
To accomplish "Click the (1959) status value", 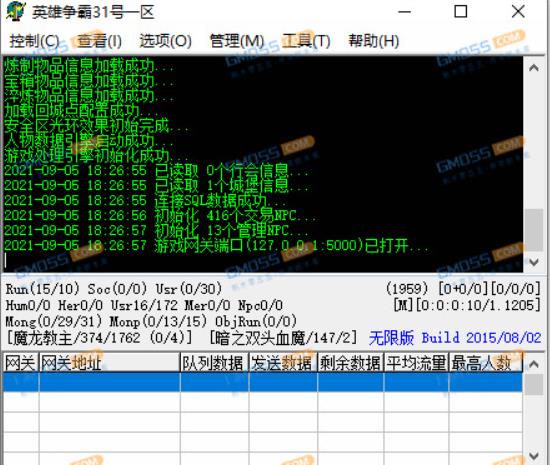I will (x=407, y=289).
